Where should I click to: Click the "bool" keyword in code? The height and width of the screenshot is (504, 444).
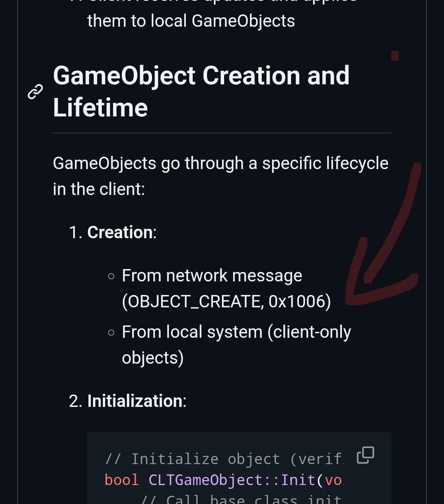click(x=122, y=480)
